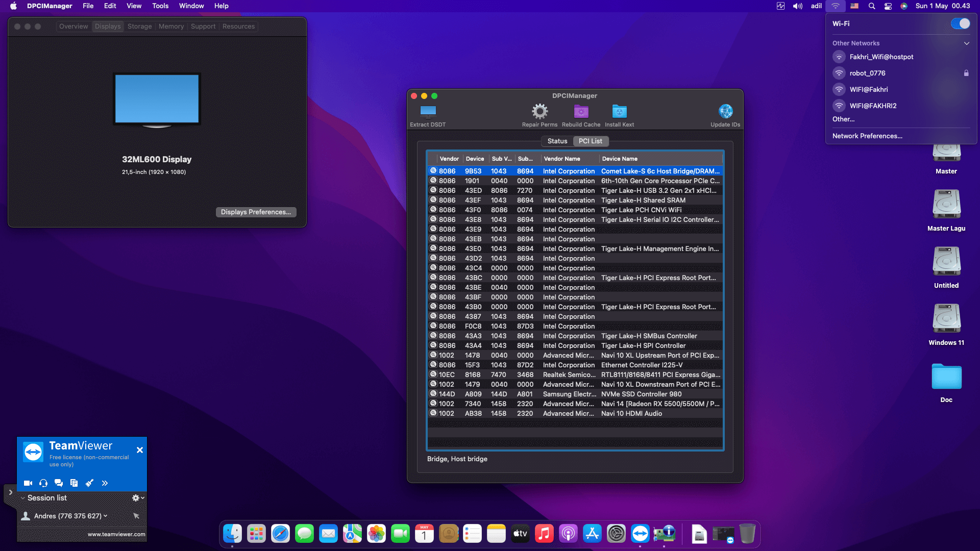This screenshot has height=551, width=980.
Task: Switch to the Memory tab
Action: [x=171, y=27]
